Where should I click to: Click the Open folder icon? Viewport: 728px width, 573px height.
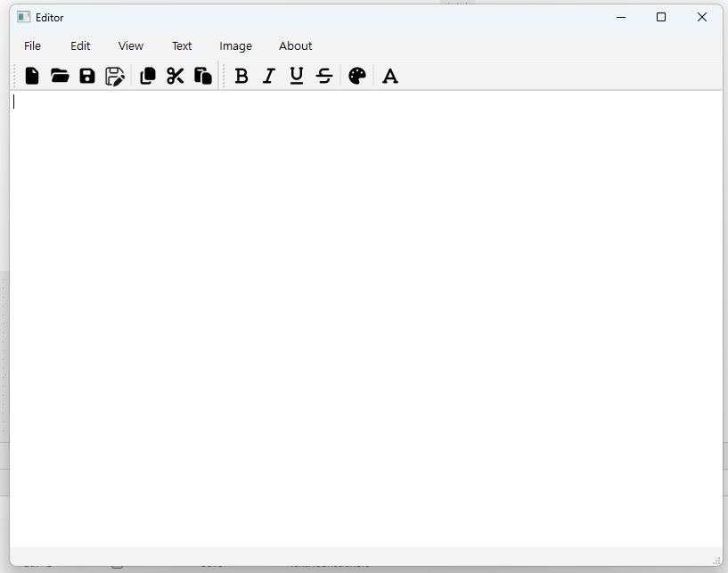click(60, 77)
